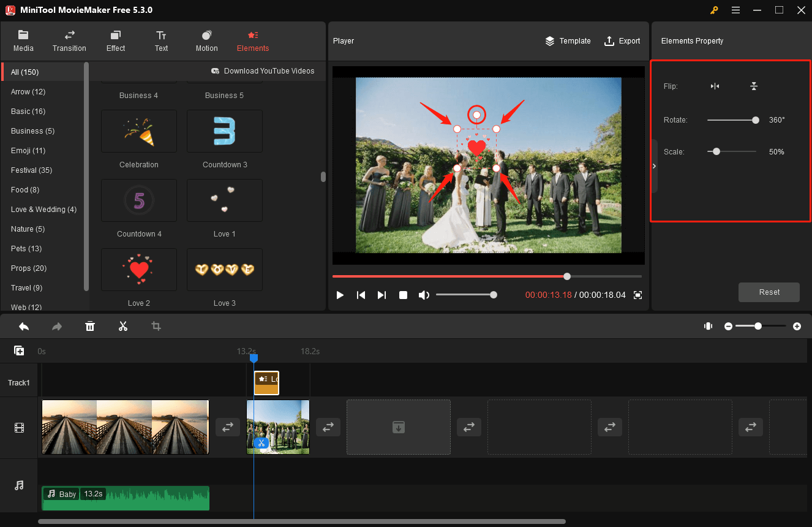The width and height of the screenshot is (812, 527).
Task: Adjust the Rotate slider handle
Action: pyautogui.click(x=756, y=120)
